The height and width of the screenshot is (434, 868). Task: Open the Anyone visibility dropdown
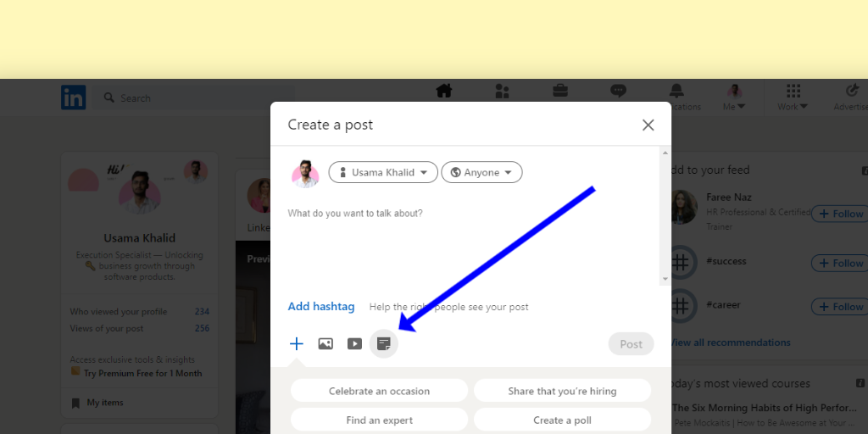point(481,172)
